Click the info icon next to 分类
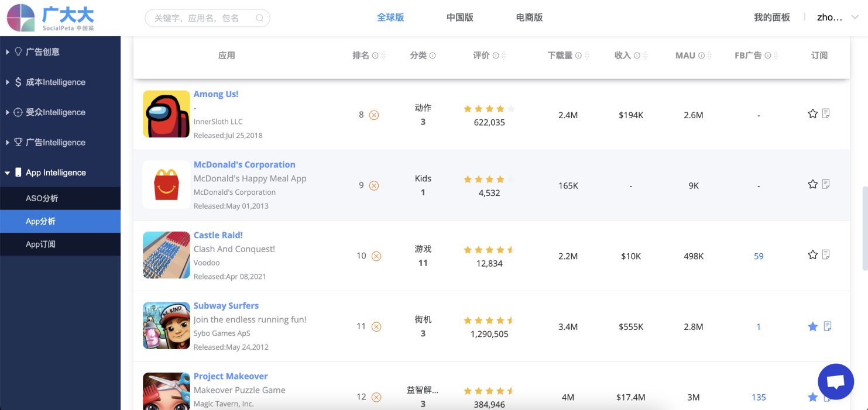This screenshot has width=868, height=410. click(x=433, y=56)
